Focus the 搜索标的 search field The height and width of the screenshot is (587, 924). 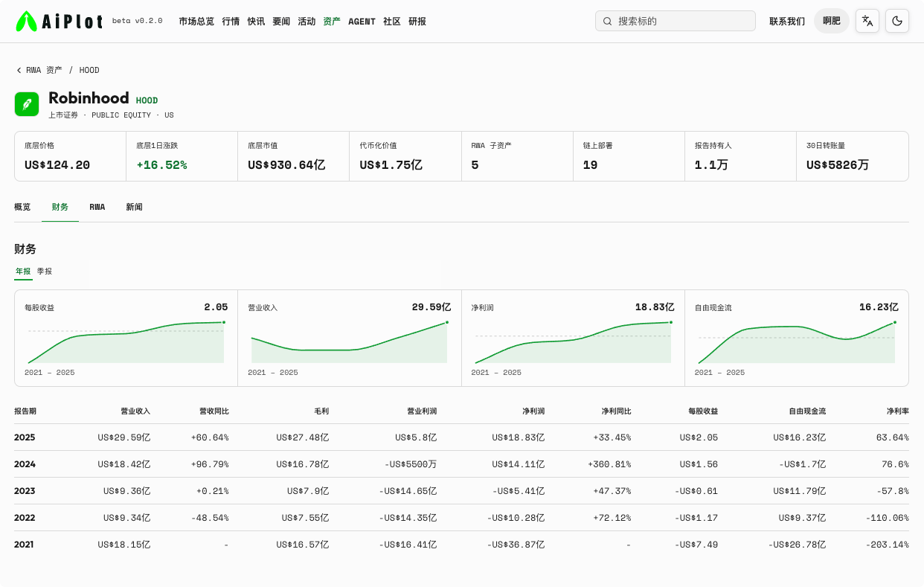(x=676, y=21)
